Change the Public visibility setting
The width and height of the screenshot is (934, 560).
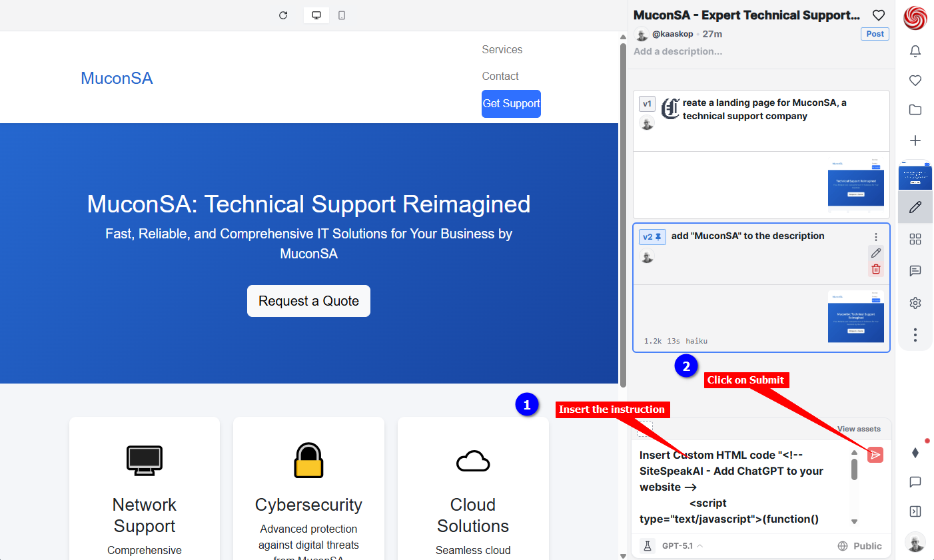[x=859, y=546]
